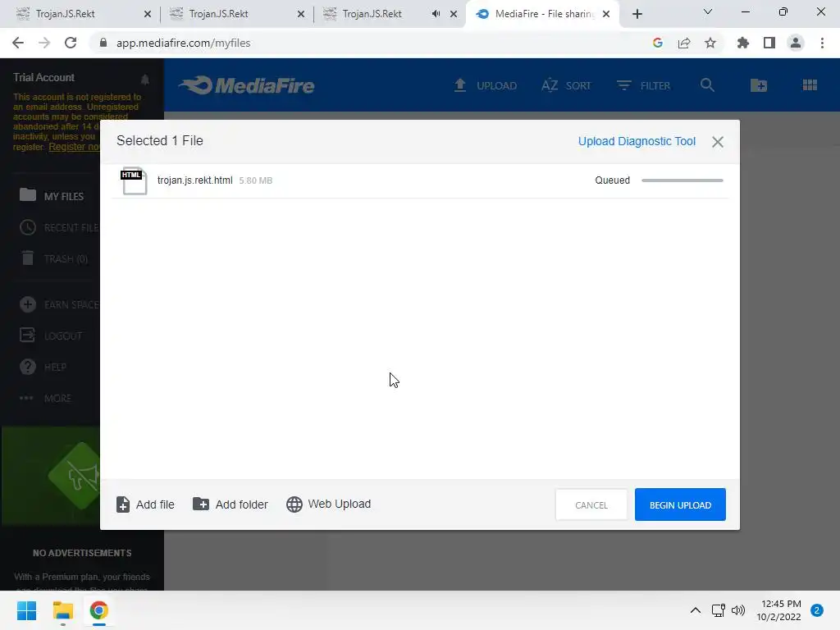Open the Chrome profile avatar
Image resolution: width=840 pixels, height=630 pixels.
(796, 43)
